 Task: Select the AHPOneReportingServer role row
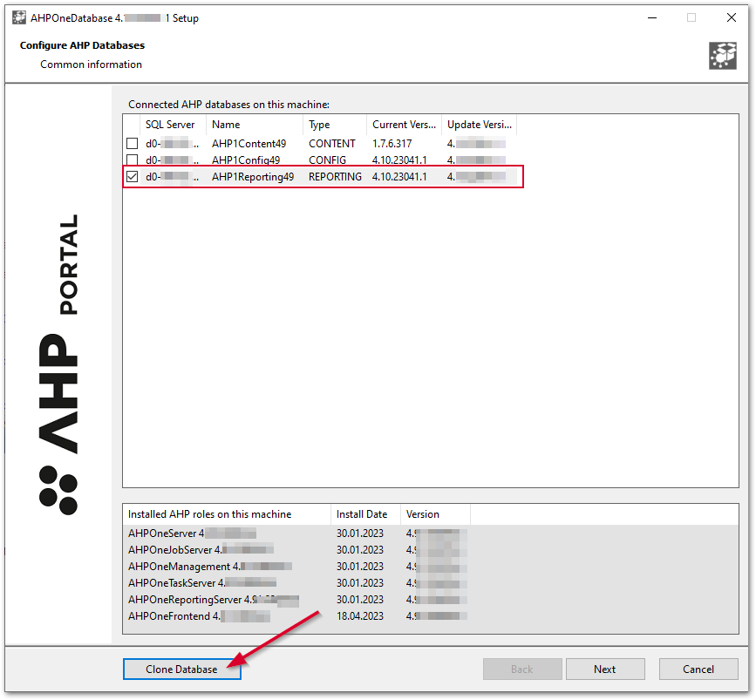tap(430, 599)
